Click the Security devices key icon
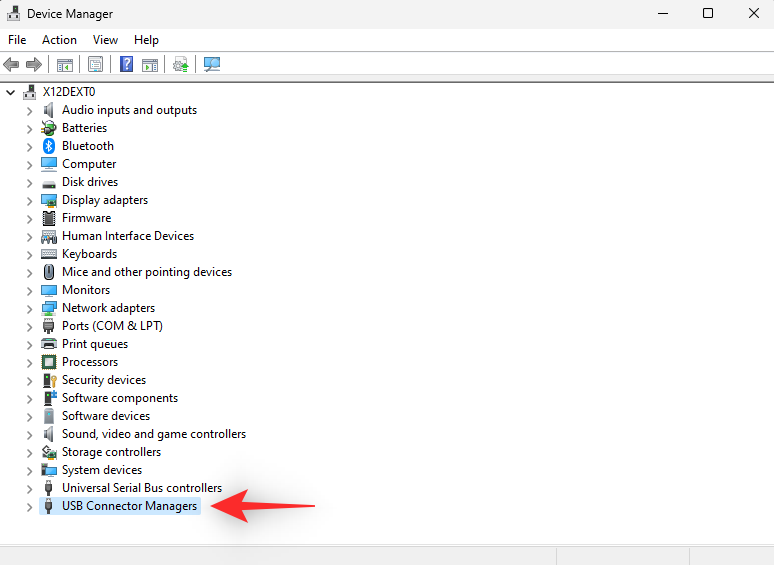This screenshot has width=774, height=565. pos(49,380)
